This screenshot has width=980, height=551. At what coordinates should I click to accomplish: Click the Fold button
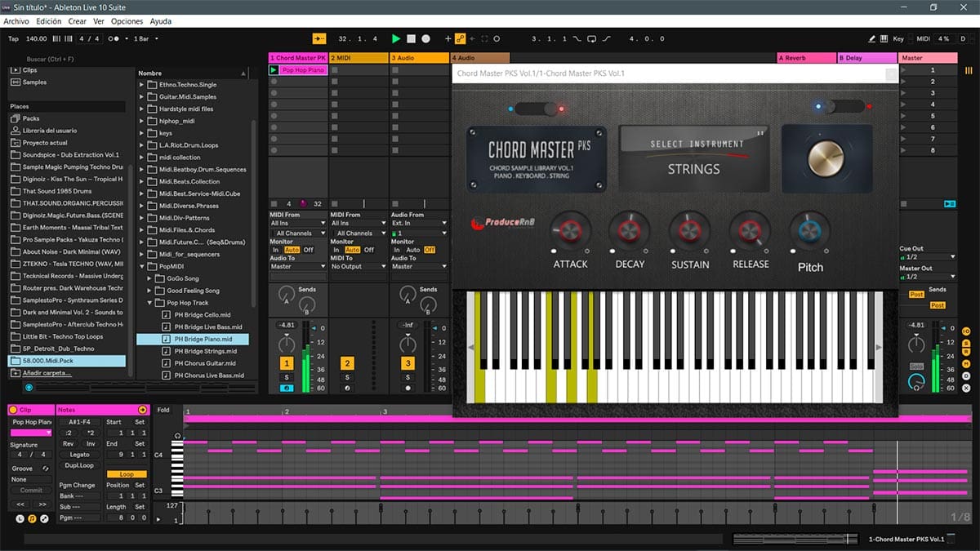coord(163,410)
